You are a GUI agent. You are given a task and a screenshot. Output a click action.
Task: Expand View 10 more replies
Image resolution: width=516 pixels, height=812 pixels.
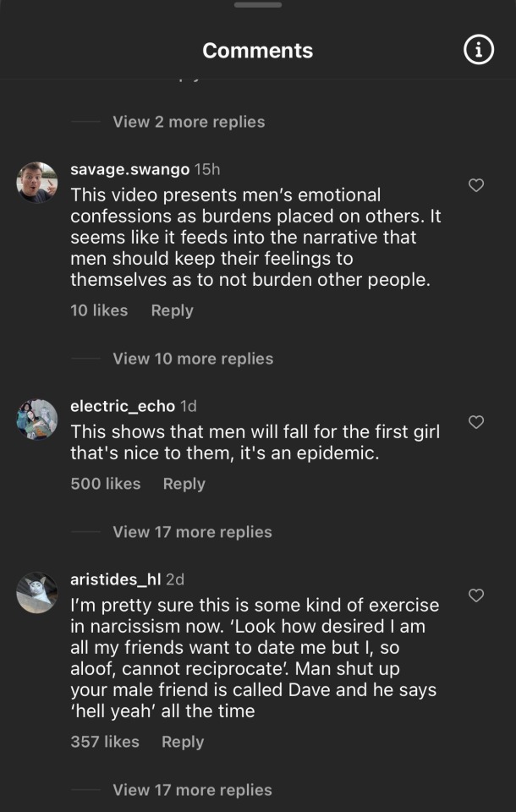[x=193, y=359]
